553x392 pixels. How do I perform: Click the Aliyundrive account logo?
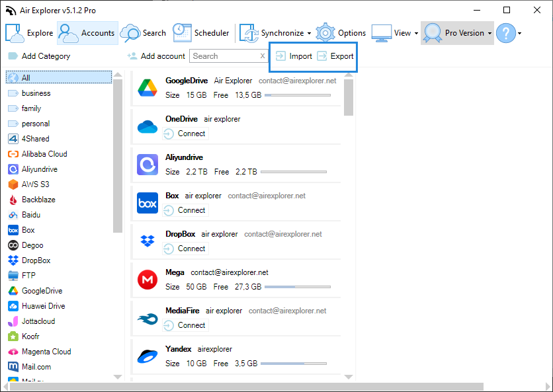point(148,165)
